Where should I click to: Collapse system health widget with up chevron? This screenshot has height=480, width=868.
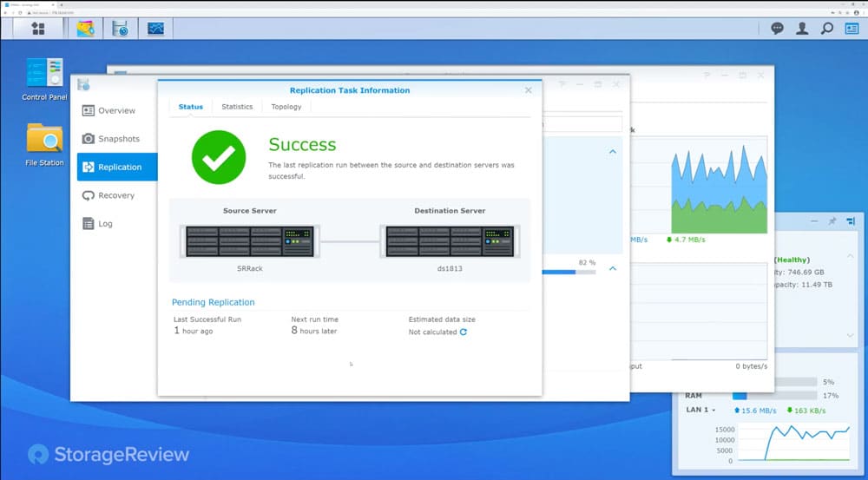850,256
